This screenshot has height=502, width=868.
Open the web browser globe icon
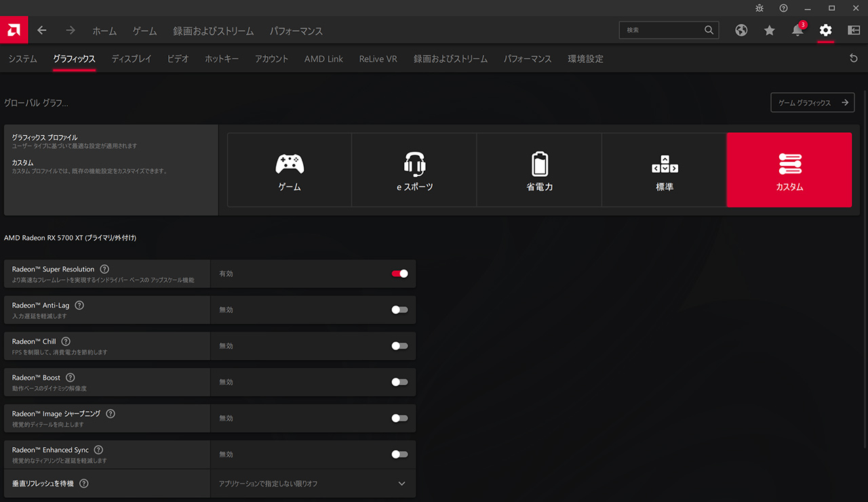741,30
